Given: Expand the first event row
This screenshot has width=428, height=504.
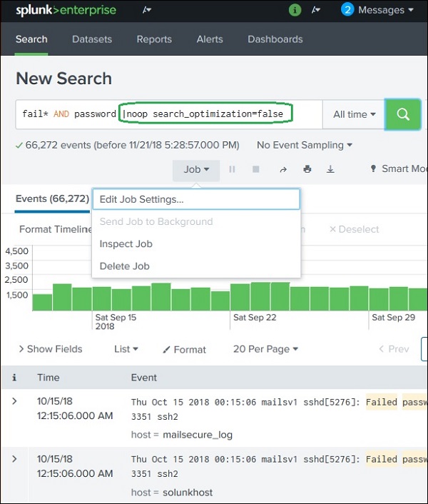Looking at the screenshot, I should [14, 401].
